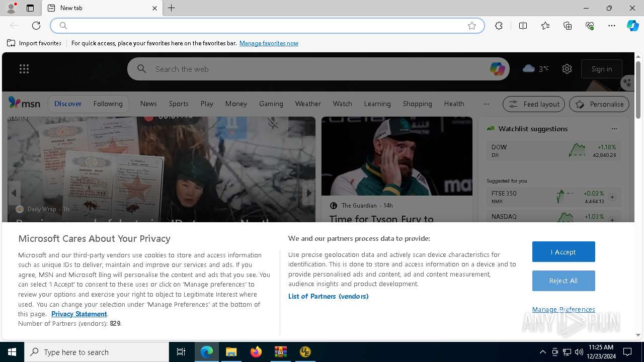The image size is (644, 362).
Task: Show hidden system tray icons chevron
Action: click(x=542, y=352)
